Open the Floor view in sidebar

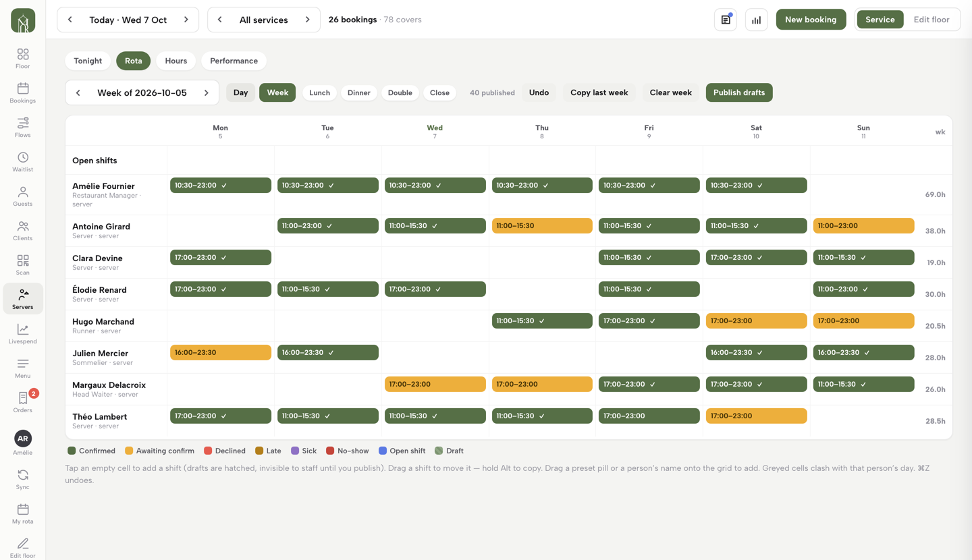coord(23,58)
